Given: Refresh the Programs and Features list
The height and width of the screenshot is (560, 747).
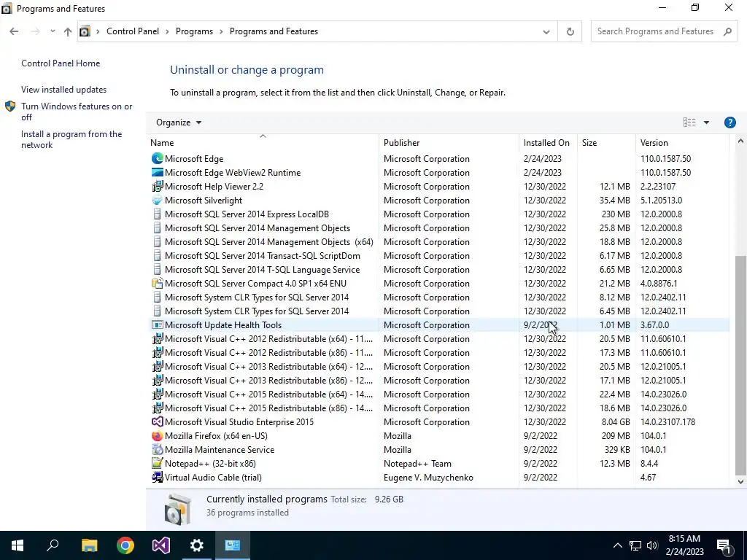Looking at the screenshot, I should 570,31.
